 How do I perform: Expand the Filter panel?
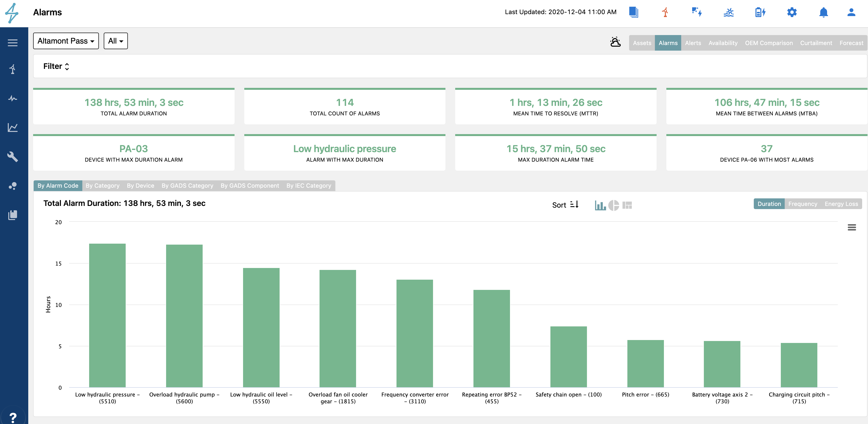click(x=56, y=66)
